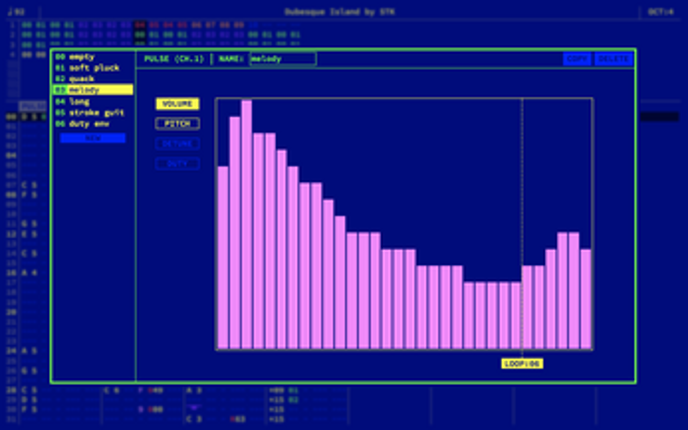Switch to the VOLUME envelope tab
688x430 pixels.
click(x=177, y=104)
